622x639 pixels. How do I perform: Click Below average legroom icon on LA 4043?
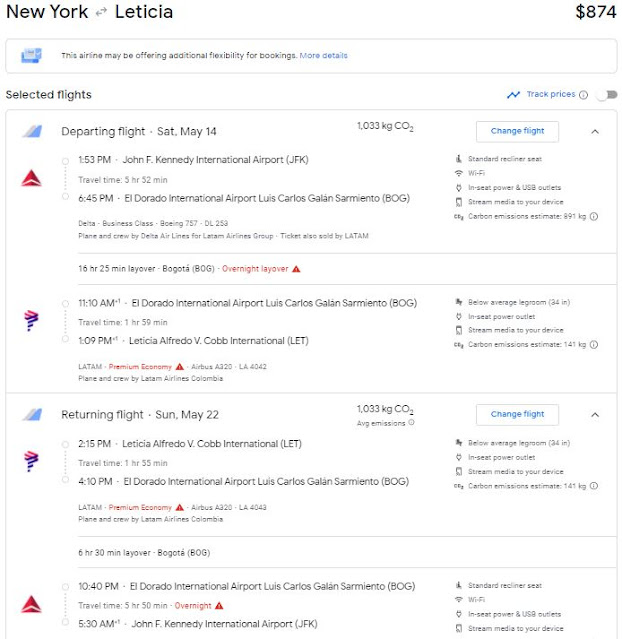pyautogui.click(x=459, y=443)
